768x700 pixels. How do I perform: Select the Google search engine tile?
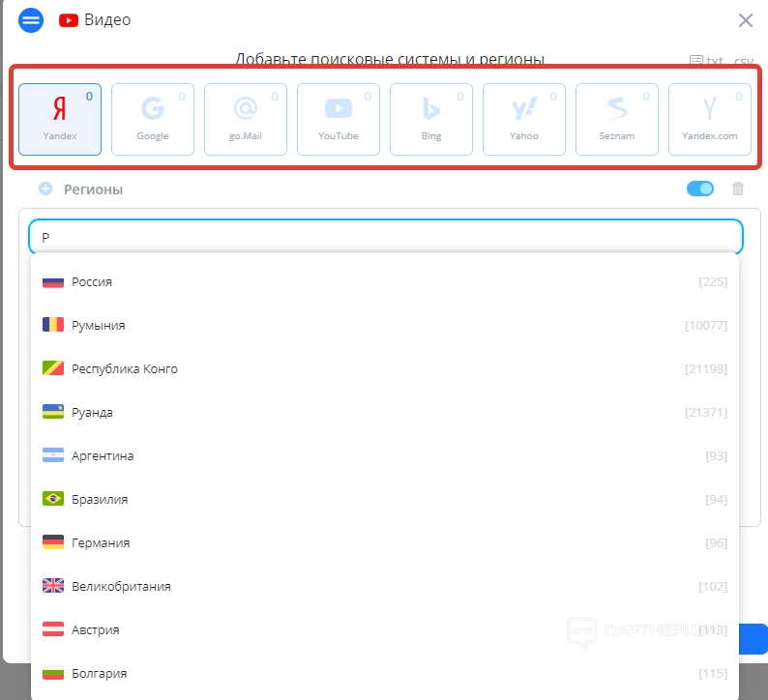click(x=153, y=120)
